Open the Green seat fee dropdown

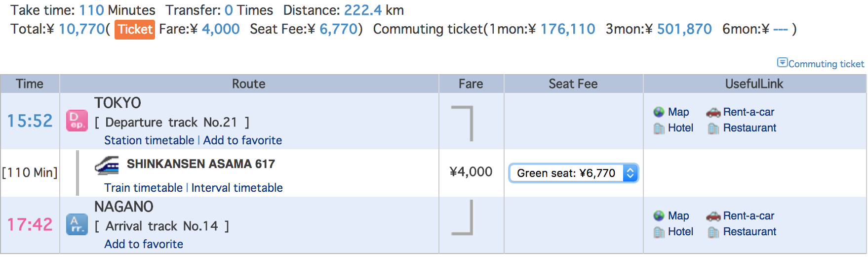[x=574, y=173]
